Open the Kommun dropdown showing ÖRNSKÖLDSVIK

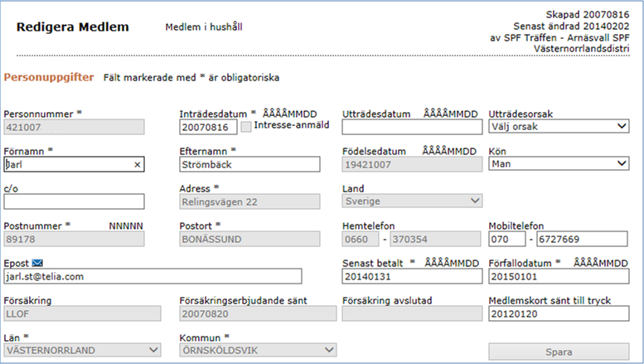tap(258, 350)
